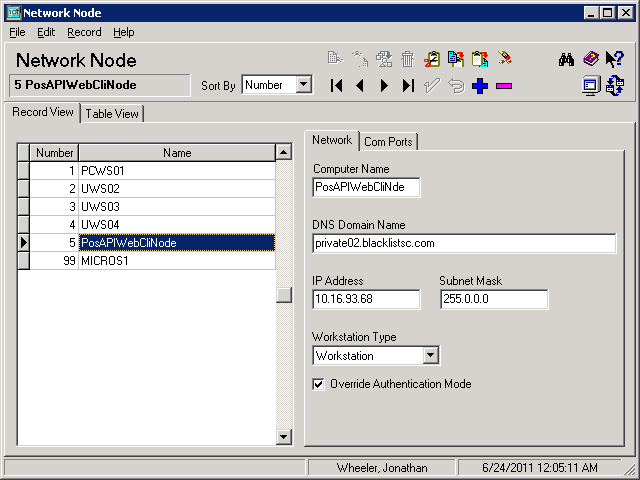
Task: Open the Edit menu
Action: tap(46, 32)
